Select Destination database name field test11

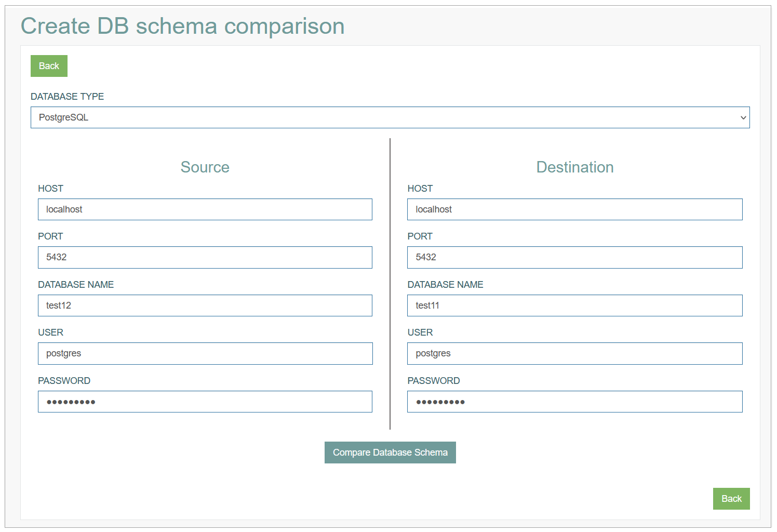[575, 305]
